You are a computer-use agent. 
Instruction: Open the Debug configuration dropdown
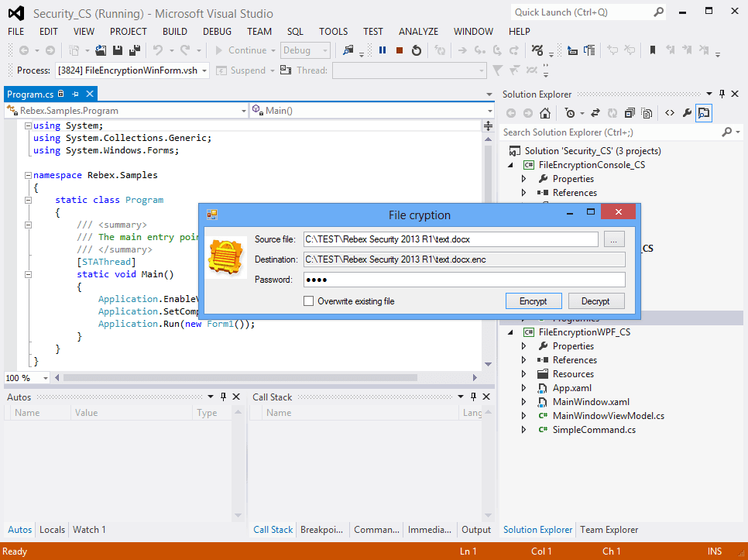pos(325,50)
